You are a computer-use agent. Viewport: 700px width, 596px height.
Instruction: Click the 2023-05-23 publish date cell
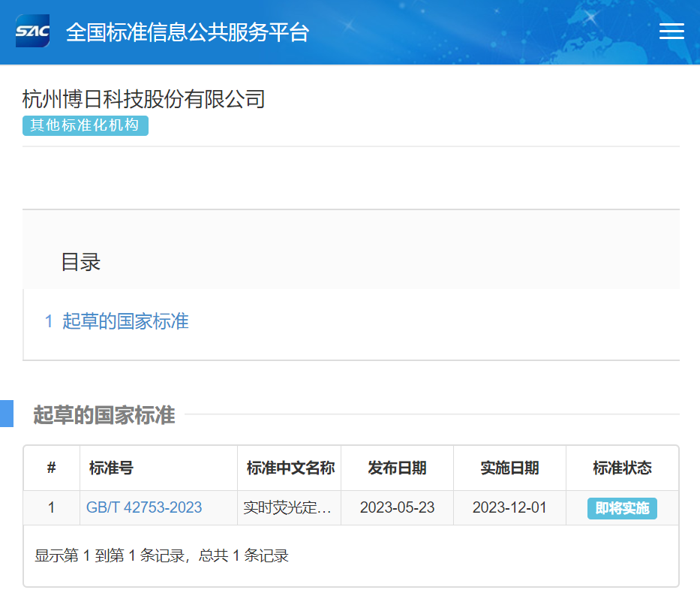[397, 507]
